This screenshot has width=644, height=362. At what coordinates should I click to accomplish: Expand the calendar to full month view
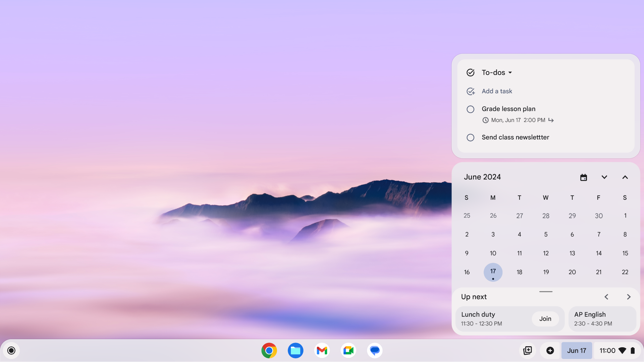pos(604,177)
